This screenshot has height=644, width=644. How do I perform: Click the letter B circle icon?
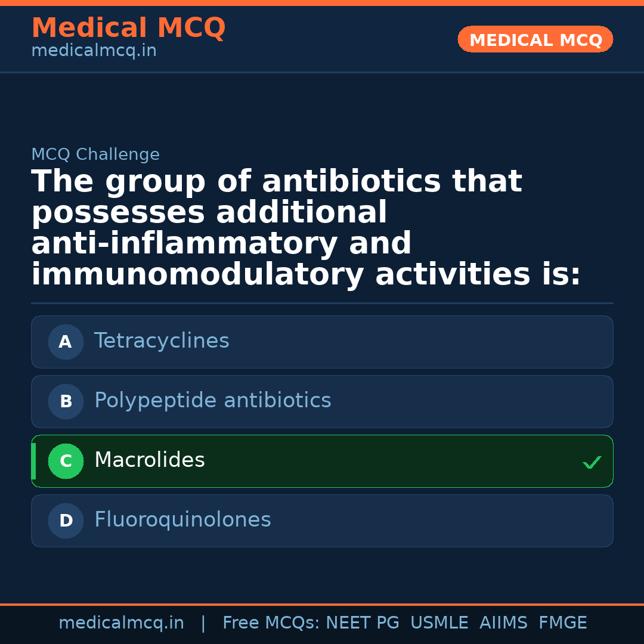point(66,402)
